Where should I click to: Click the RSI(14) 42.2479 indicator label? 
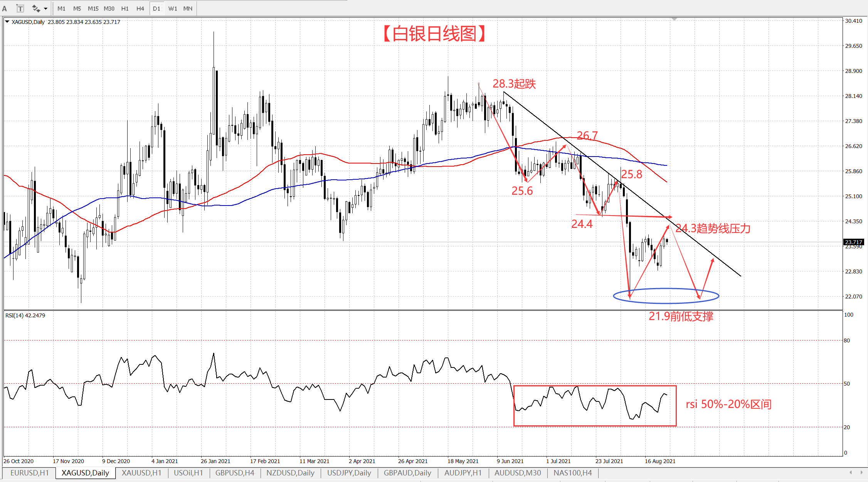point(25,315)
